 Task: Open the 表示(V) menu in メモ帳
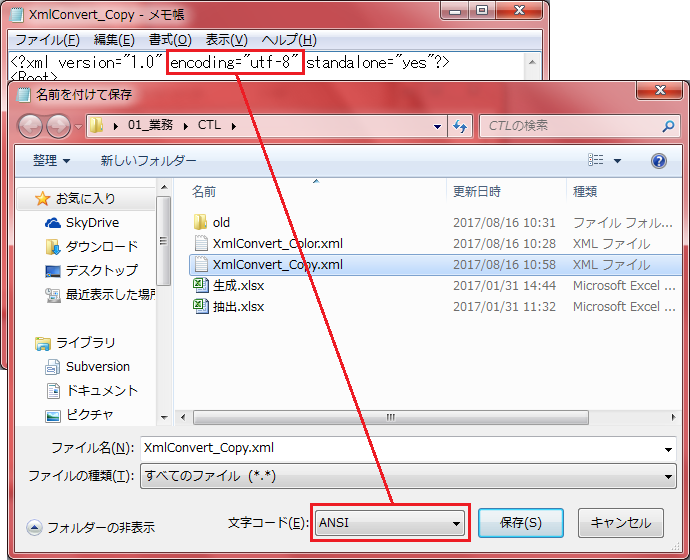pos(227,40)
